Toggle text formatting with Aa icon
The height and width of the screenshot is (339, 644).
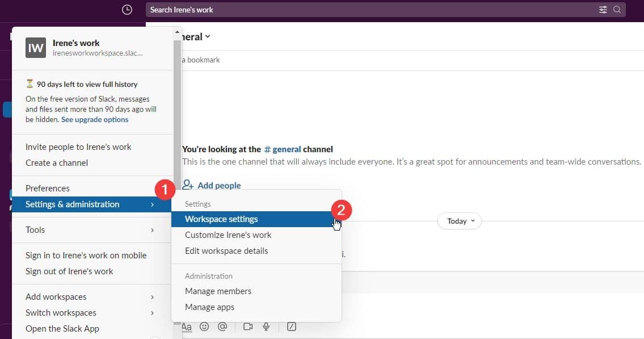tap(187, 327)
